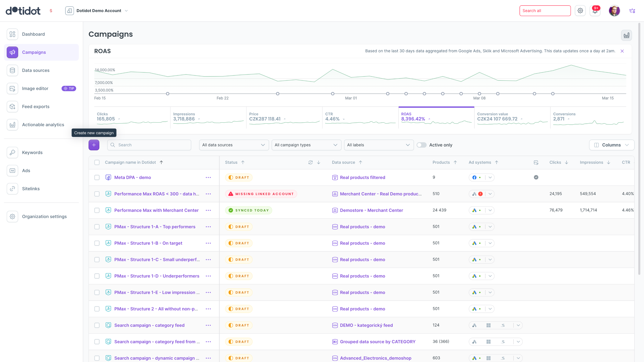Click the Mar 08 timeline marker on chart
644x362 pixels.
(479, 94)
